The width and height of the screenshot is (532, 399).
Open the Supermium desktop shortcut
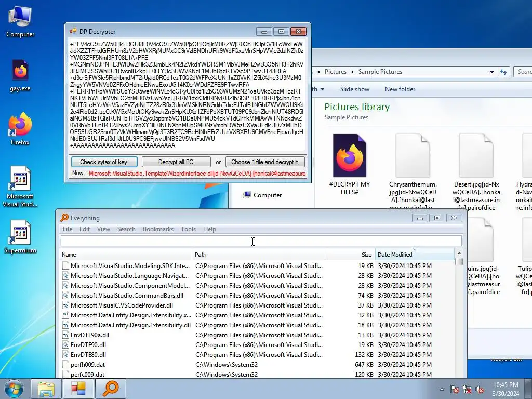pyautogui.click(x=20, y=237)
